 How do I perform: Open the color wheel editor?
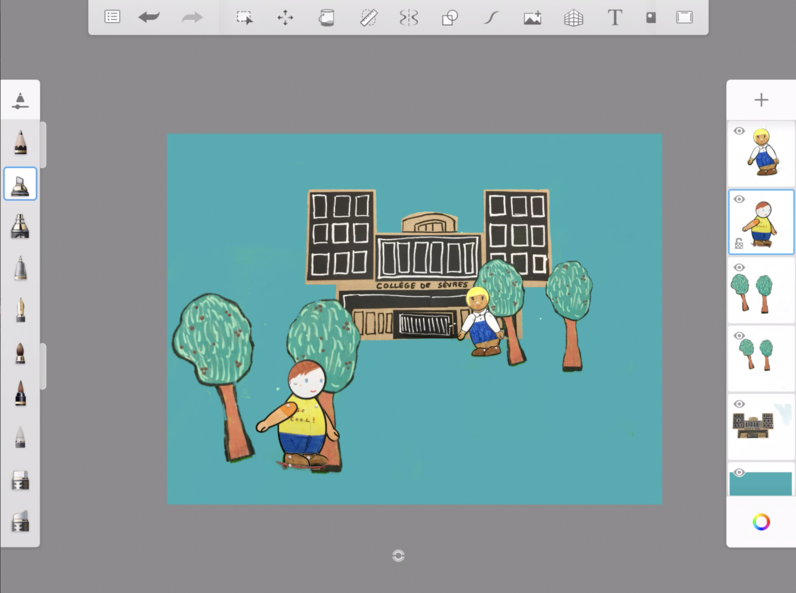pyautogui.click(x=761, y=522)
